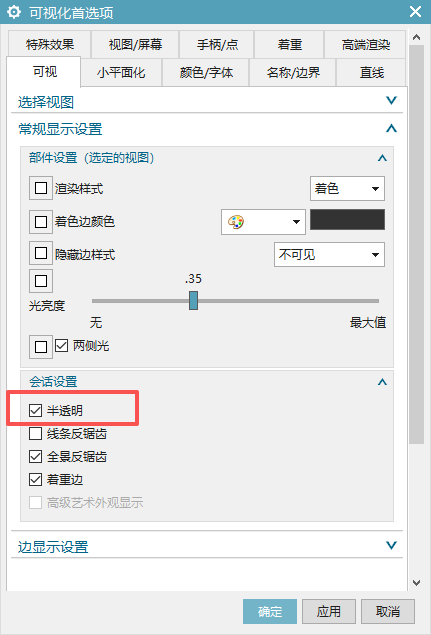431x635 pixels.
Task: Expand the 边显示设置 section
Action: [x=207, y=546]
